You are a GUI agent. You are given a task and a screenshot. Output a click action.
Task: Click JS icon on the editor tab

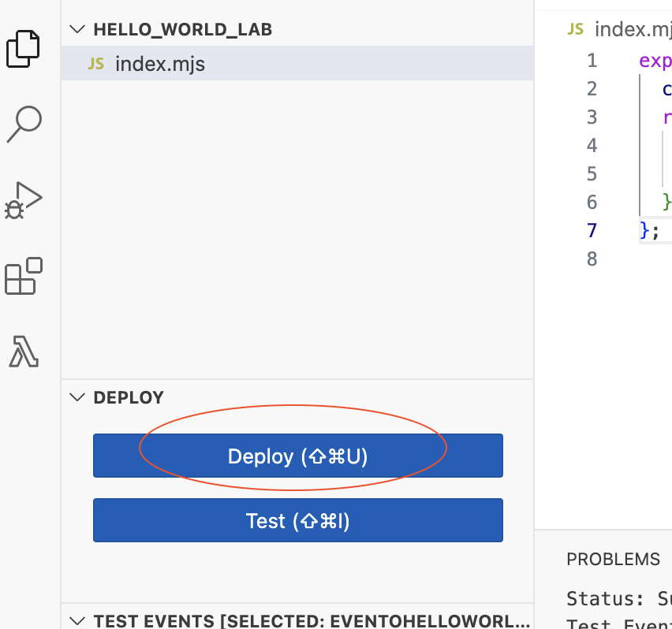pyautogui.click(x=575, y=29)
